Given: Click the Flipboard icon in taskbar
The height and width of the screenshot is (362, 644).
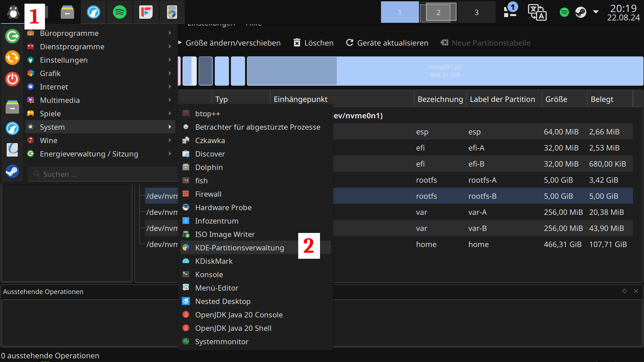Looking at the screenshot, I should [x=146, y=12].
